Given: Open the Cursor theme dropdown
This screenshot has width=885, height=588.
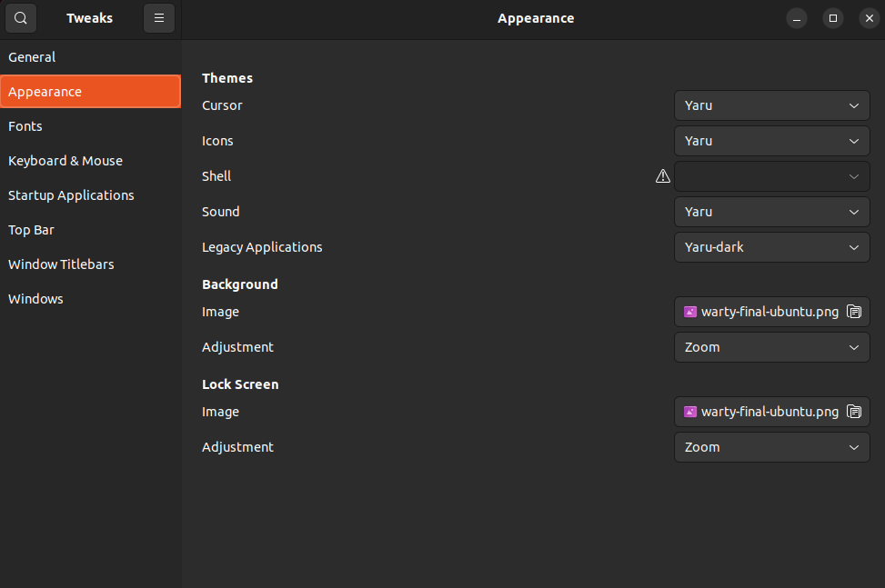Looking at the screenshot, I should [x=771, y=105].
